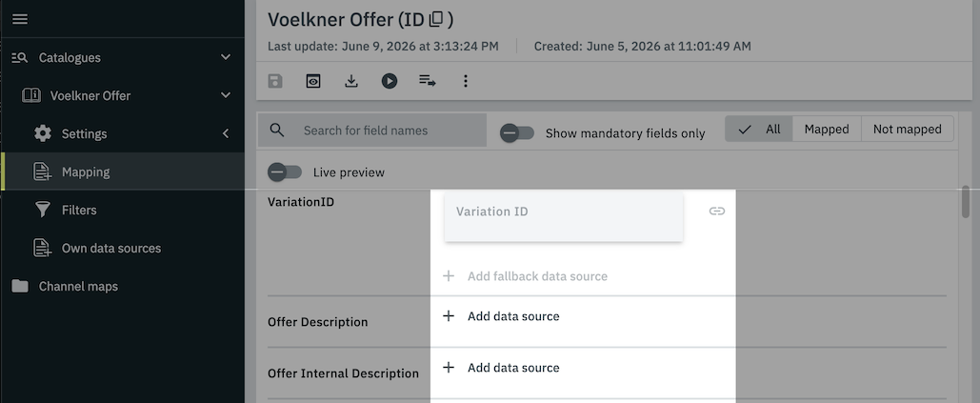Open the Mapping page in sidebar
The image size is (980, 403).
[x=123, y=171]
